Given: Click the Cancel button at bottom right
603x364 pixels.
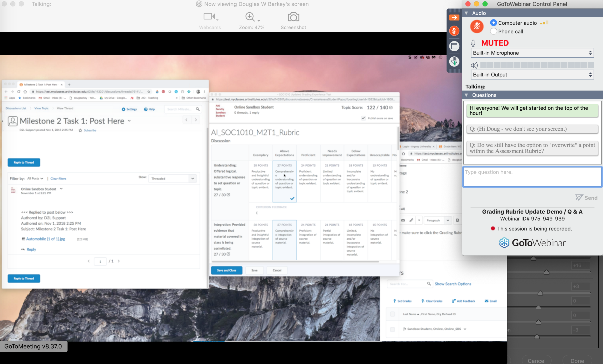Looking at the screenshot, I should click(x=536, y=361).
